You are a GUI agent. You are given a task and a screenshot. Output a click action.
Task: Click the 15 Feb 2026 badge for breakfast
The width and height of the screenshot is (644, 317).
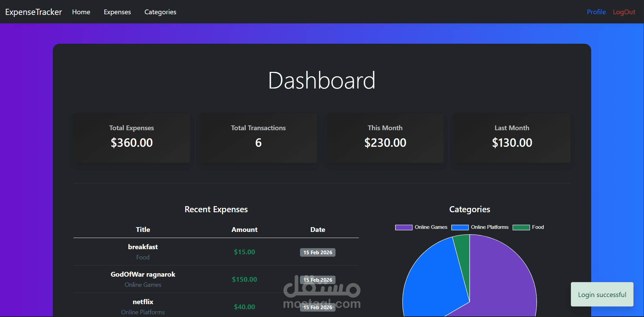pos(317,252)
